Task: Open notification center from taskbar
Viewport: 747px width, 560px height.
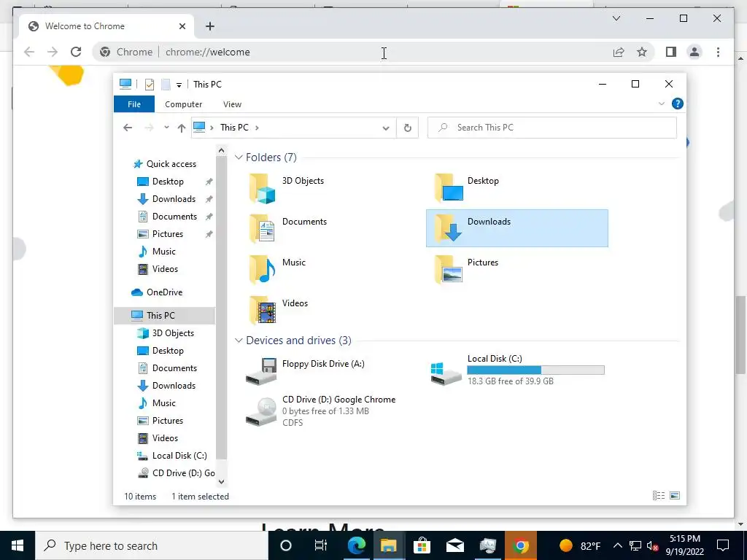Action: click(x=723, y=545)
